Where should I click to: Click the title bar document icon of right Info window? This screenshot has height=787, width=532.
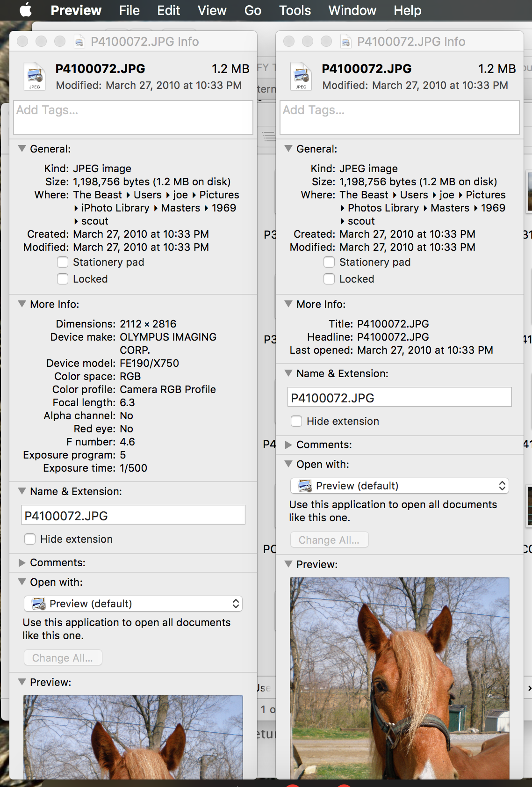click(x=346, y=42)
